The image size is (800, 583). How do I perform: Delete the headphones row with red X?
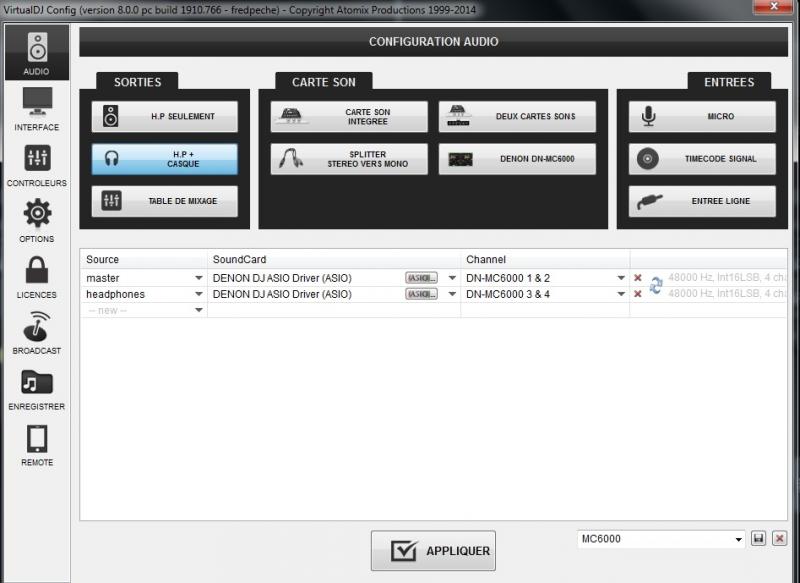click(x=638, y=294)
